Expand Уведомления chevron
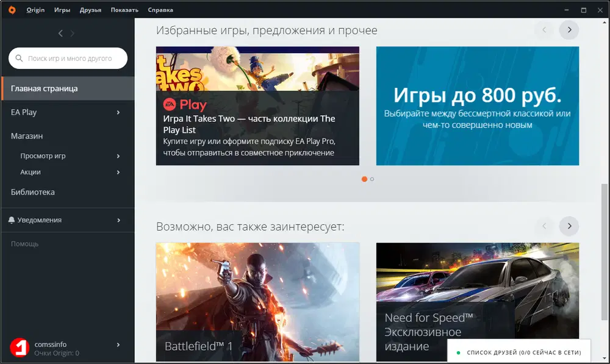Screen dimensions: 610x364 coord(118,220)
